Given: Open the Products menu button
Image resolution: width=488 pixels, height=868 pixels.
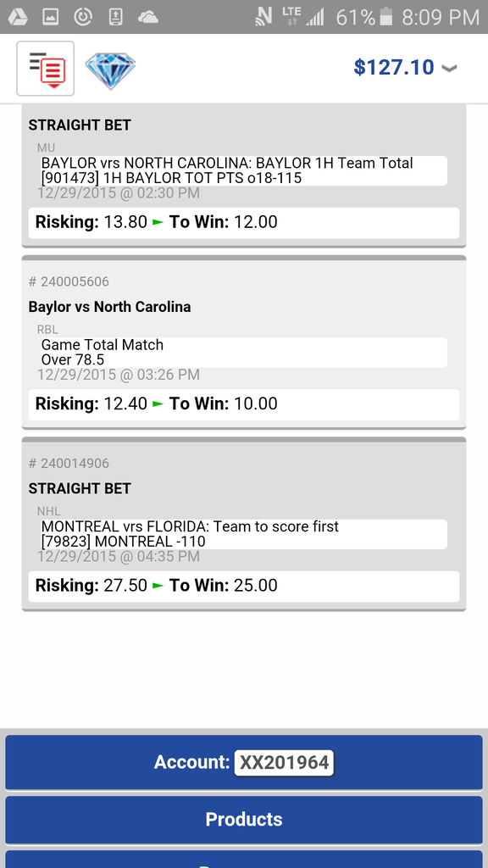Looking at the screenshot, I should pos(244,820).
